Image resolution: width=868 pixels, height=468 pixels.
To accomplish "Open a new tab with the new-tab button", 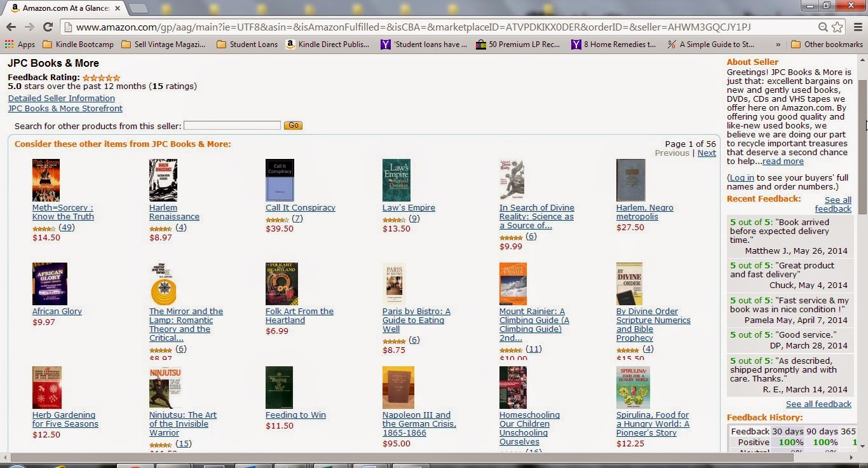I will click(x=139, y=8).
